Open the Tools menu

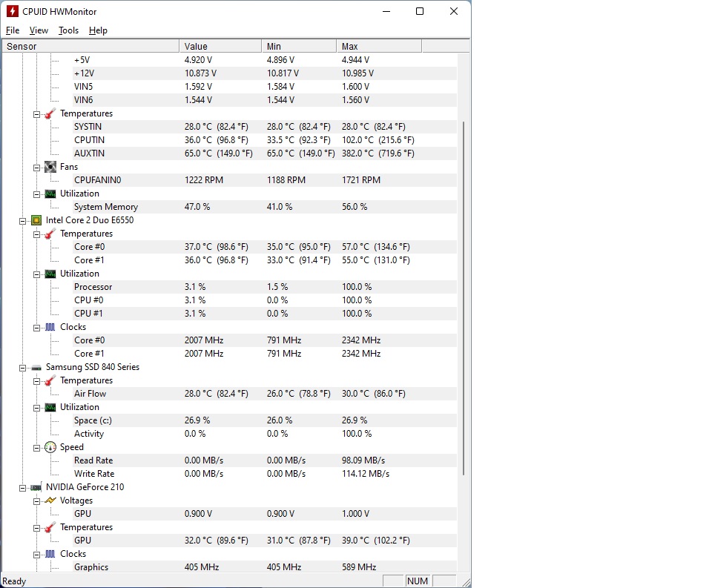[x=68, y=30]
